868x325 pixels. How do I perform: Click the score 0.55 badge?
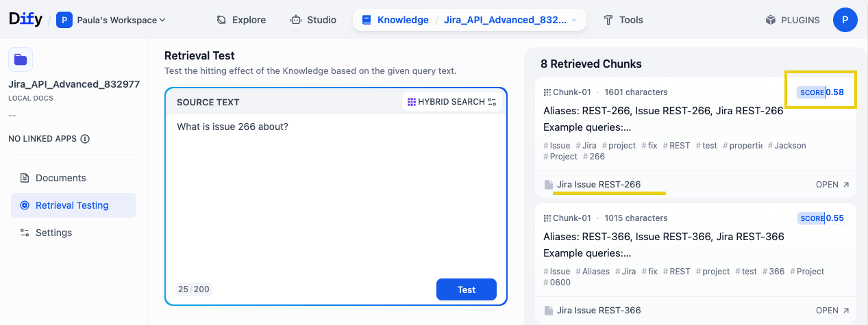tap(822, 218)
